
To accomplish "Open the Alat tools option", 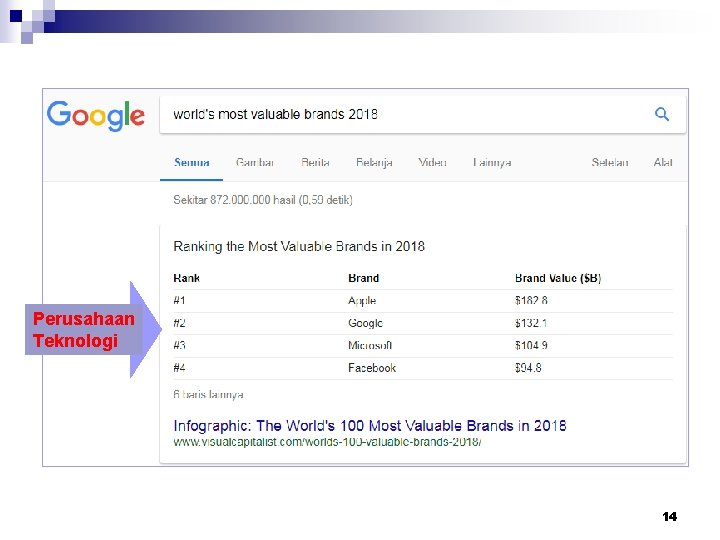I will (x=663, y=163).
